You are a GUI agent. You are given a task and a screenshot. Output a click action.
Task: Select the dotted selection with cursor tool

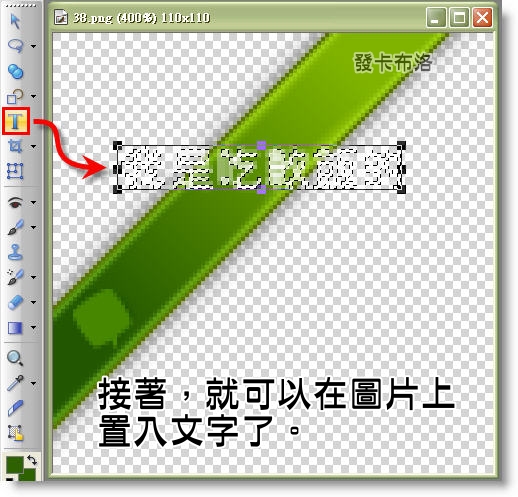tap(15, 433)
